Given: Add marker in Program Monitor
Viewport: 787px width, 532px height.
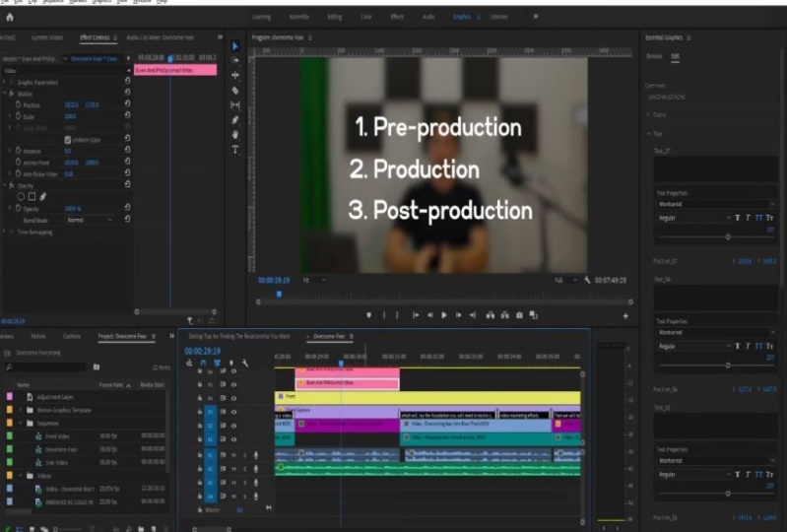Looking at the screenshot, I should coord(369,315).
